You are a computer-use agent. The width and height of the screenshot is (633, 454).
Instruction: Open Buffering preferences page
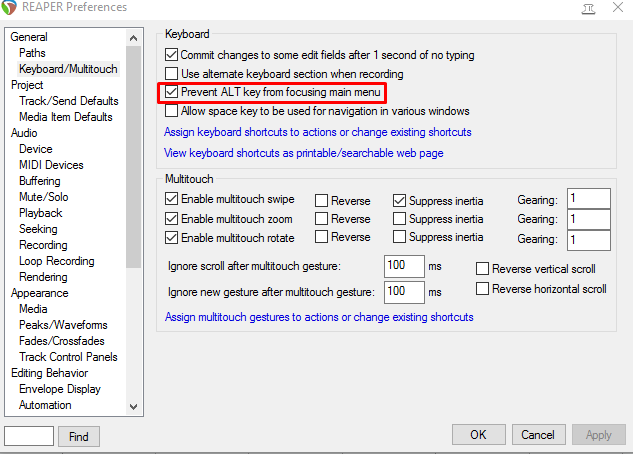pyautogui.click(x=40, y=181)
